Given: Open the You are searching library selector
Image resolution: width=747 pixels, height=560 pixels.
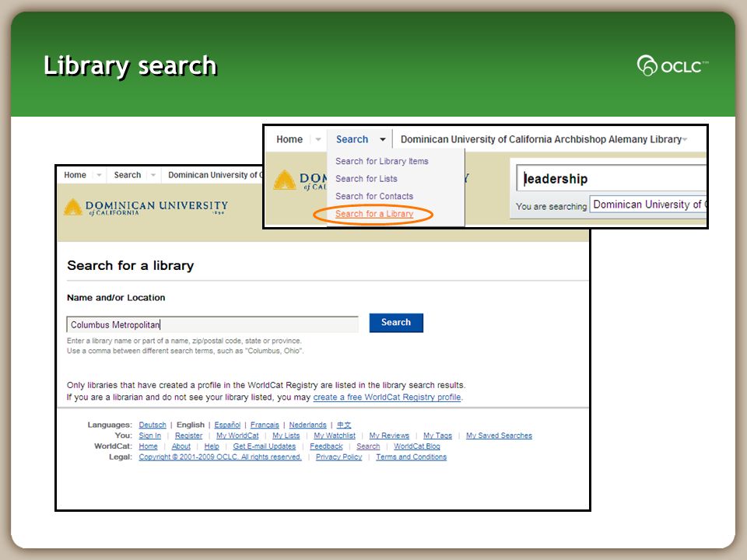Looking at the screenshot, I should pos(648,205).
